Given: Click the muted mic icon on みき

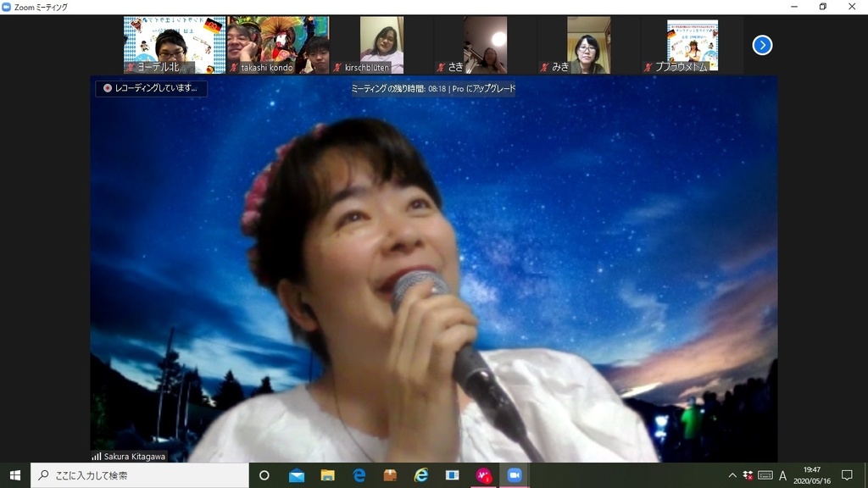Looking at the screenshot, I should 545,68.
